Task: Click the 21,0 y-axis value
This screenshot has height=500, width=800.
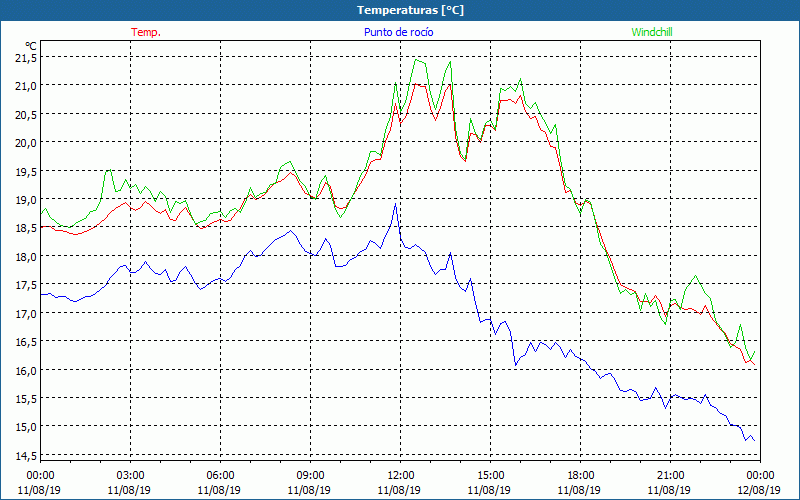Action: click(x=26, y=86)
